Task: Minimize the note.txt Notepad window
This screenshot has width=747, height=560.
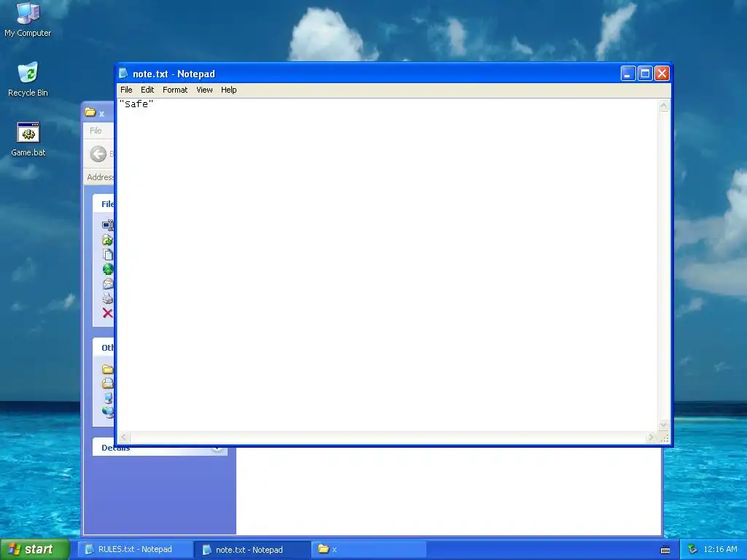Action: [628, 74]
